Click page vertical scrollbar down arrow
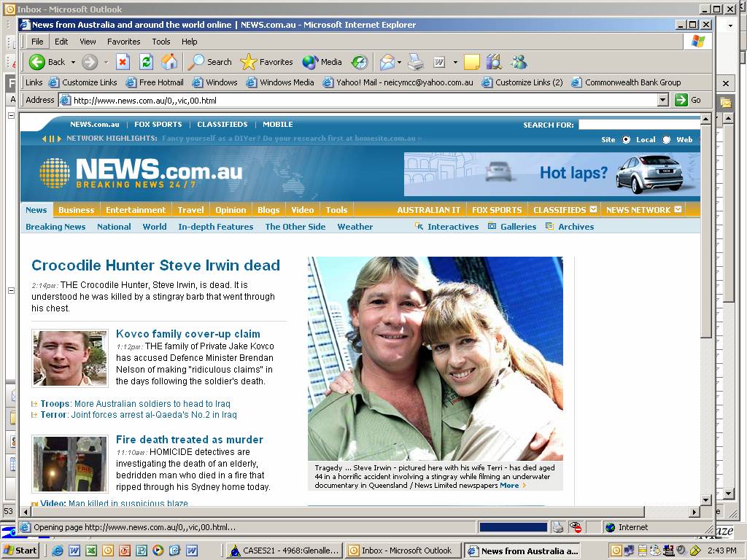 [x=706, y=500]
